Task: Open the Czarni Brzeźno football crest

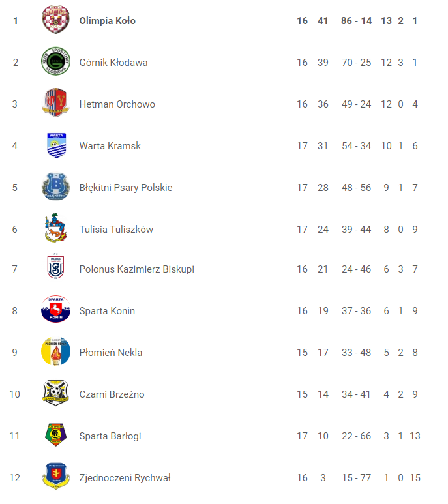Action: tap(55, 393)
